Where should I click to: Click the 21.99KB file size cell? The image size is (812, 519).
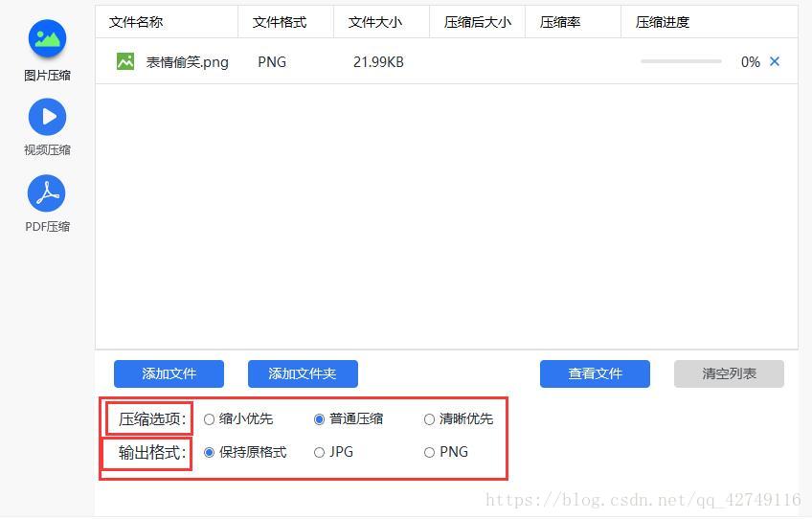click(378, 62)
